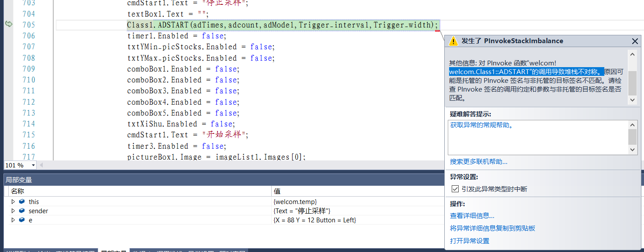This screenshot has width=644, height=252.
Task: Click the '疑难解答提示:' heading
Action: tap(470, 114)
